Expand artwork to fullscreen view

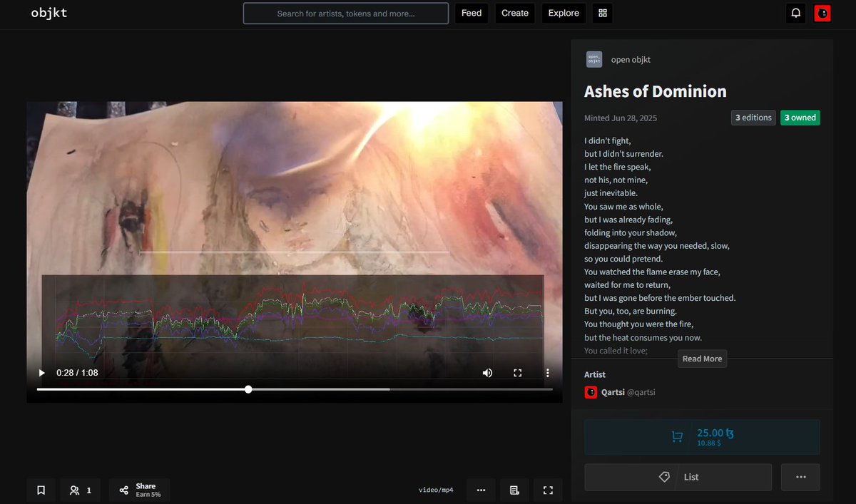pyautogui.click(x=548, y=490)
